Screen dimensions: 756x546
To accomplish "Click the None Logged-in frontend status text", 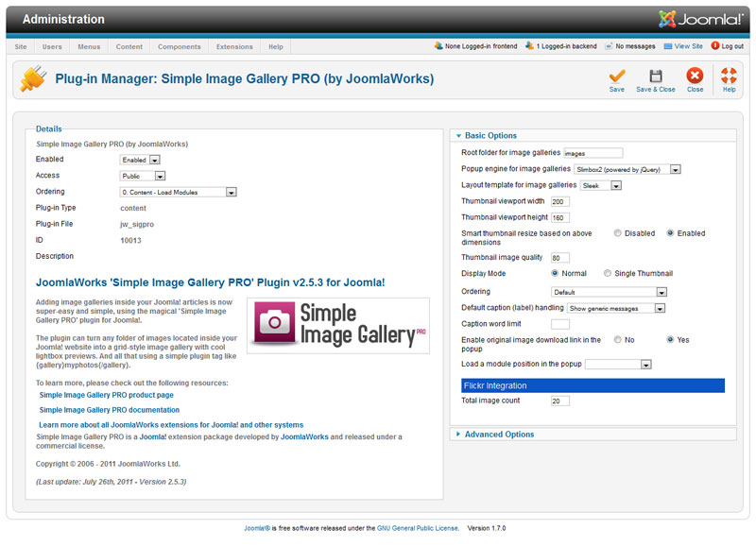I will pyautogui.click(x=481, y=46).
